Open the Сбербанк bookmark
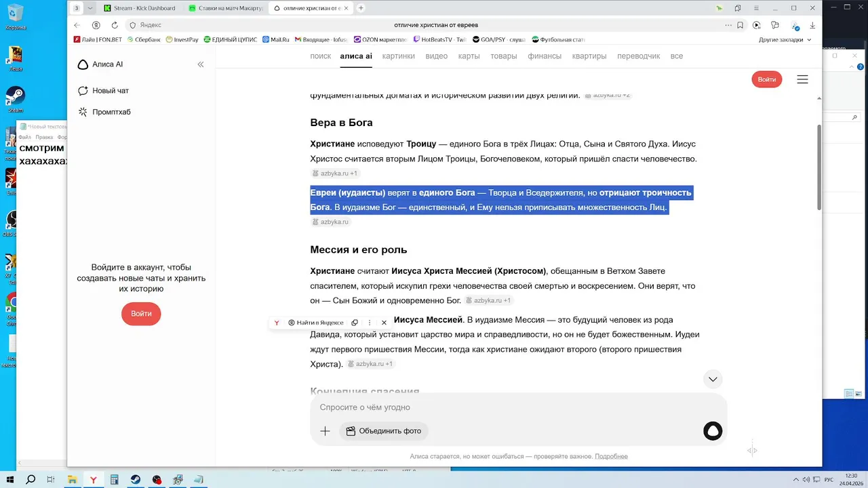The width and height of the screenshot is (868, 488). tap(143, 39)
